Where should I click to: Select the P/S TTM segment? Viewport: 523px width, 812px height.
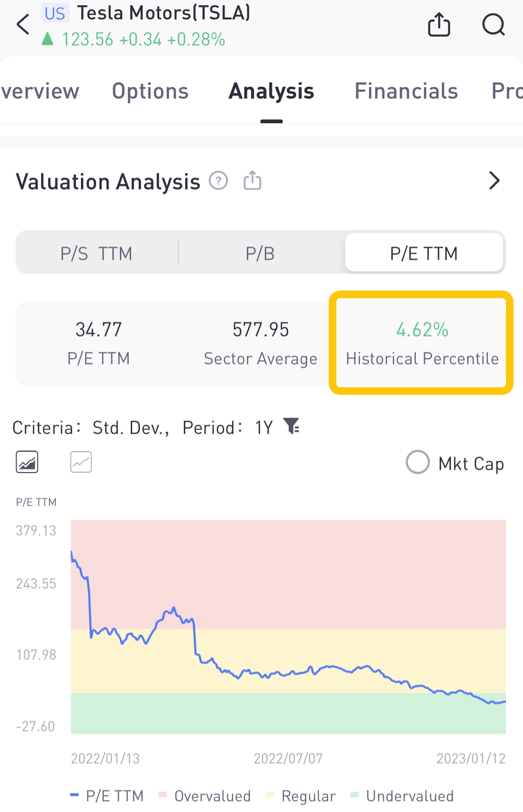point(97,254)
